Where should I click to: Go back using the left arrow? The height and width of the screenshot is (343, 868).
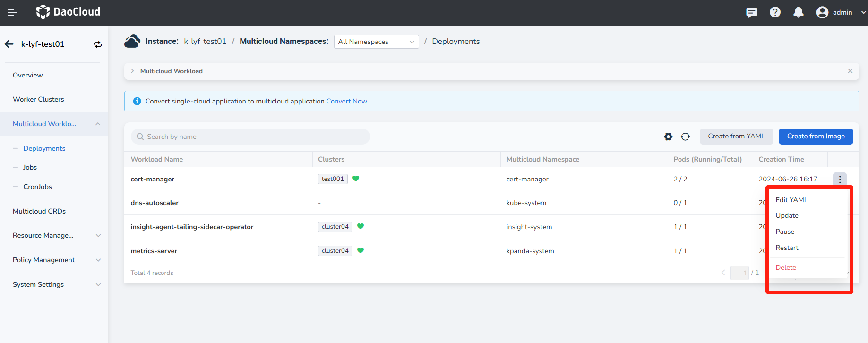tap(9, 44)
